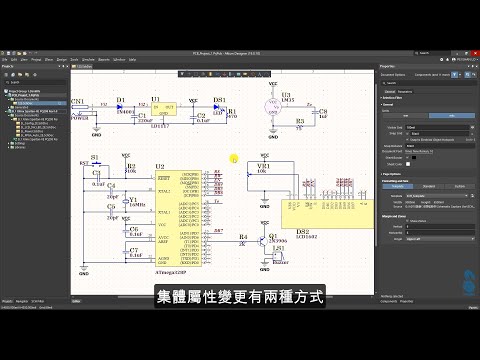Switch to the Components panel tab

[x=389, y=301]
